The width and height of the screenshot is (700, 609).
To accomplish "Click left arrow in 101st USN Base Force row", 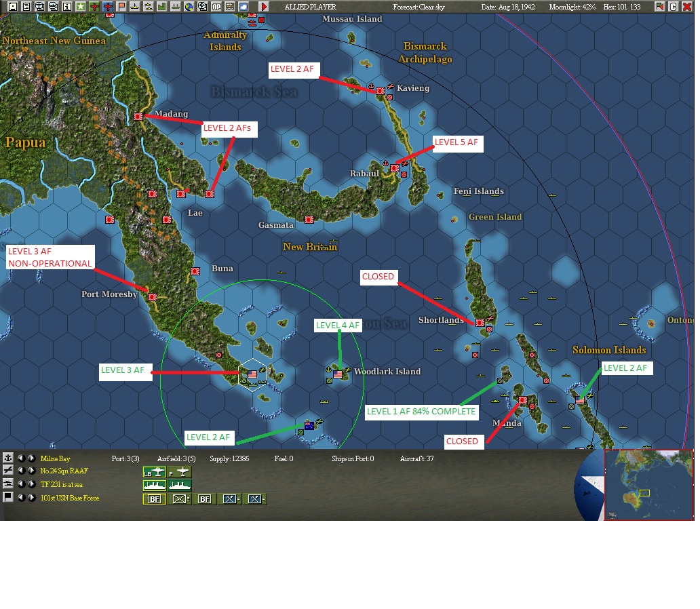I will [21, 497].
